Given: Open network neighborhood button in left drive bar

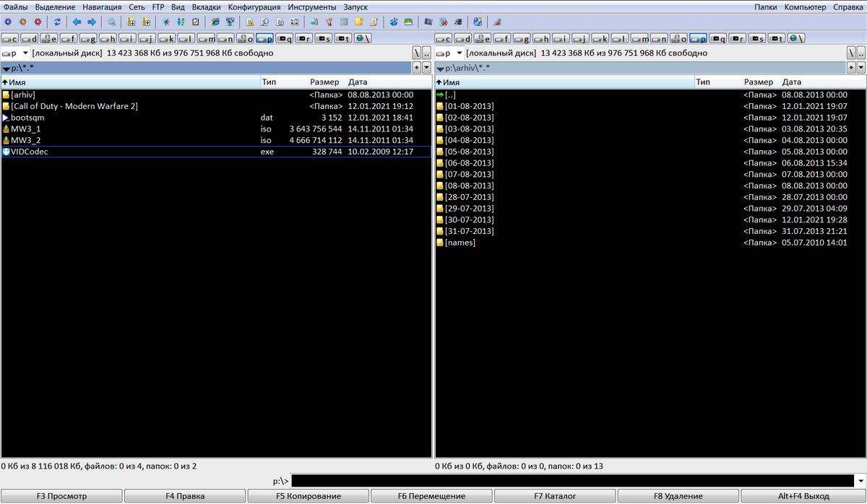Looking at the screenshot, I should 363,38.
